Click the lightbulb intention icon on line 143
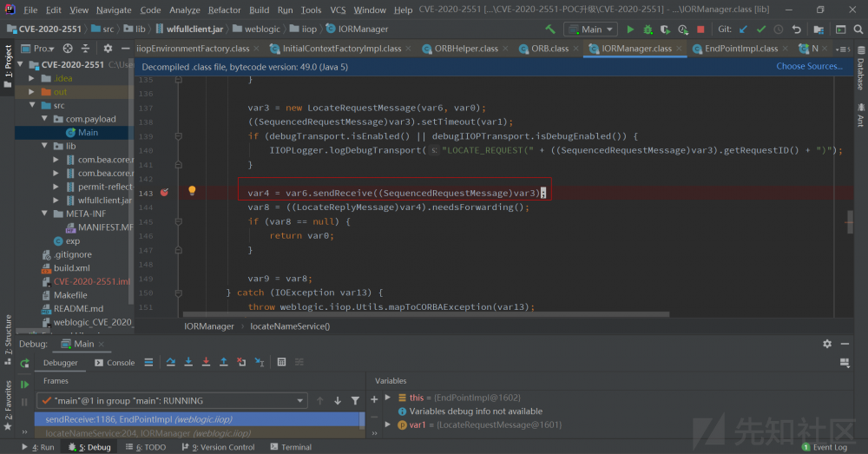Screen dimensions: 868x454 [x=192, y=191]
